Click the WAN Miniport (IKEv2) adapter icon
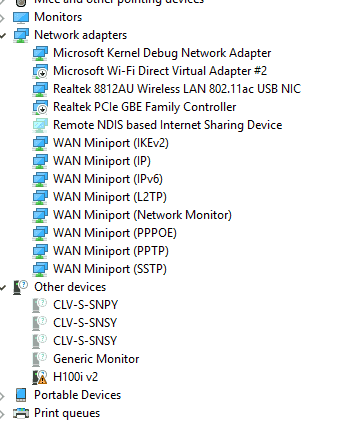Viewport: 363px width, 421px height. click(x=40, y=143)
